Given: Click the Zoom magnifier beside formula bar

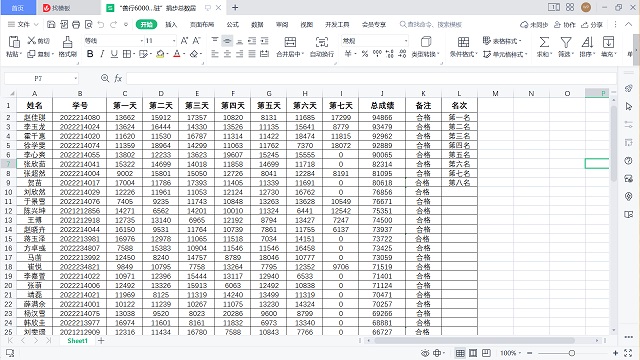Looking at the screenshot, I should point(105,78).
